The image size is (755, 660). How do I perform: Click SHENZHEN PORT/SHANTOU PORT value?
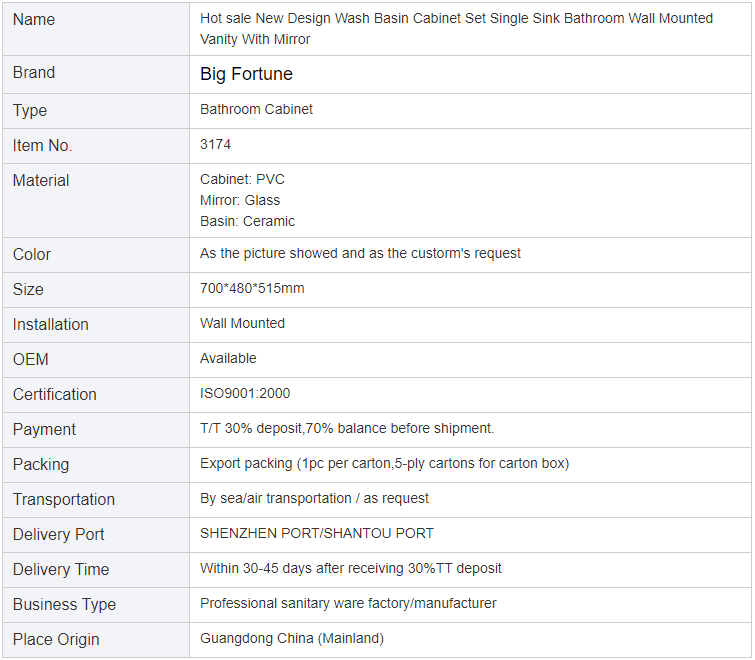tap(317, 533)
